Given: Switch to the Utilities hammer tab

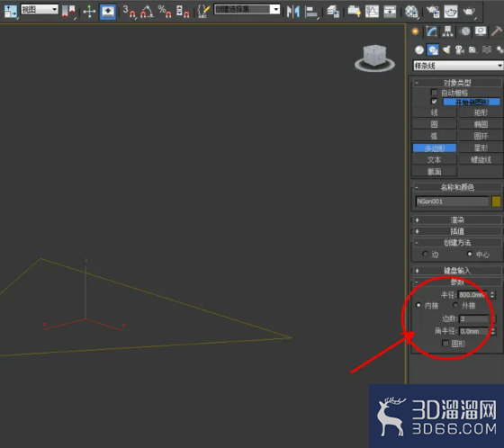Looking at the screenshot, I should pos(496,31).
